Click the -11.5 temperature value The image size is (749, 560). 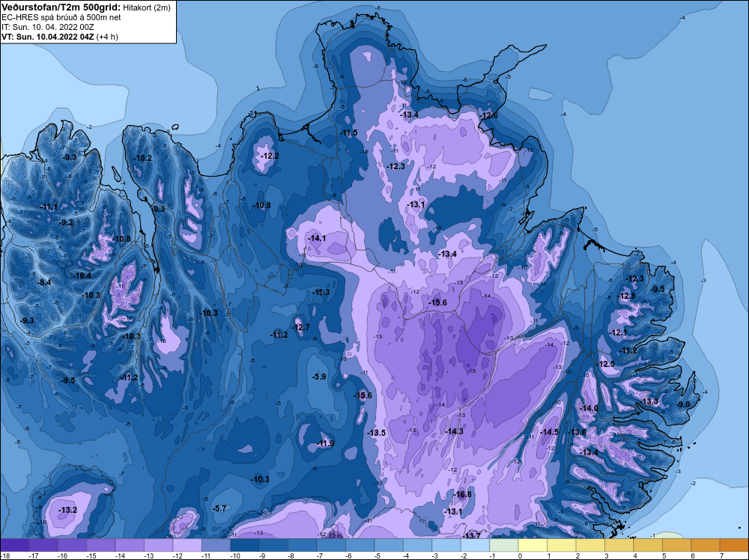point(348,133)
